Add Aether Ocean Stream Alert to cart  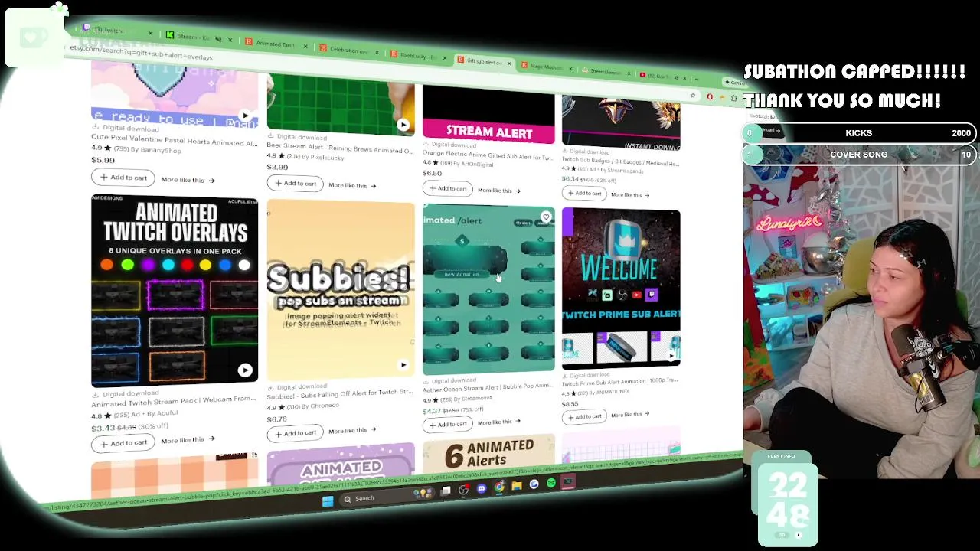coord(448,424)
